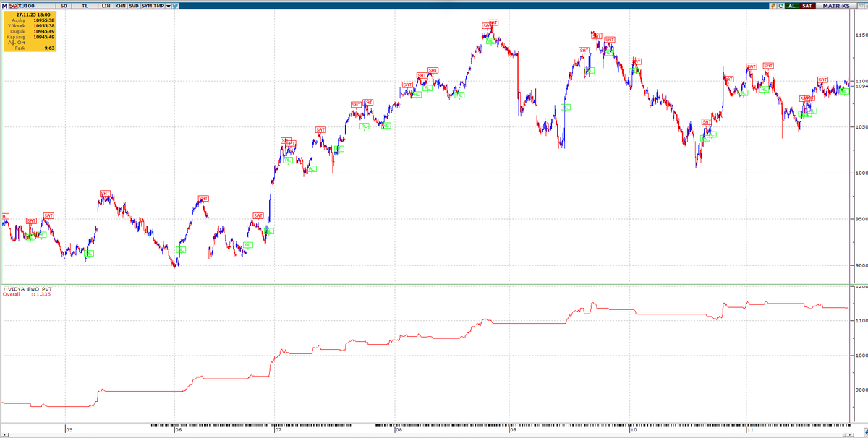Click the Twitter bird icon
The width and height of the screenshot is (868, 438).
tap(175, 6)
